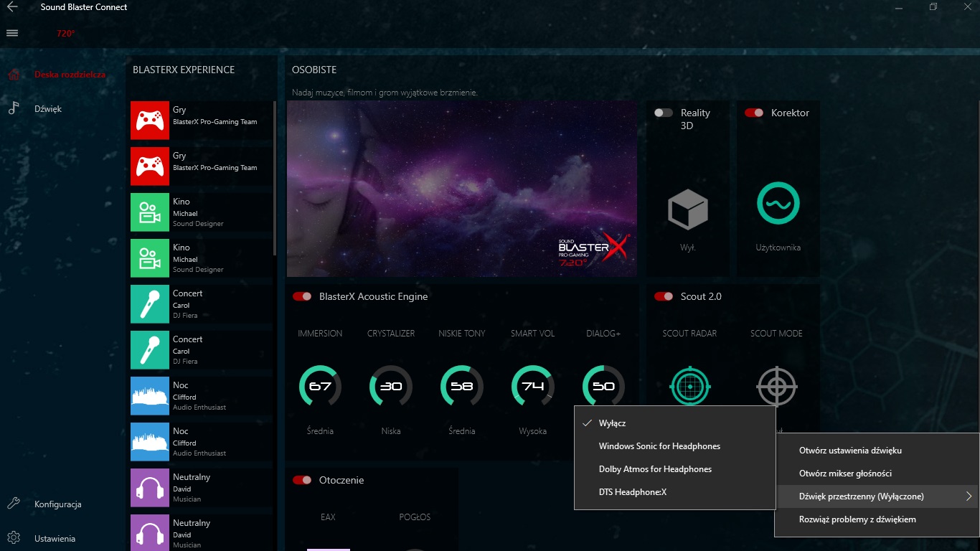Select the second Concert Carol profile row
This screenshot has width=980, height=551.
[x=202, y=350]
